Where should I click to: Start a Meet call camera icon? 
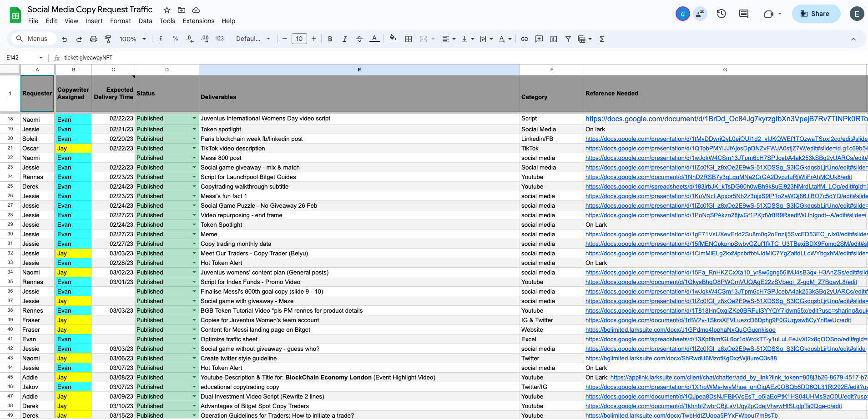[769, 14]
